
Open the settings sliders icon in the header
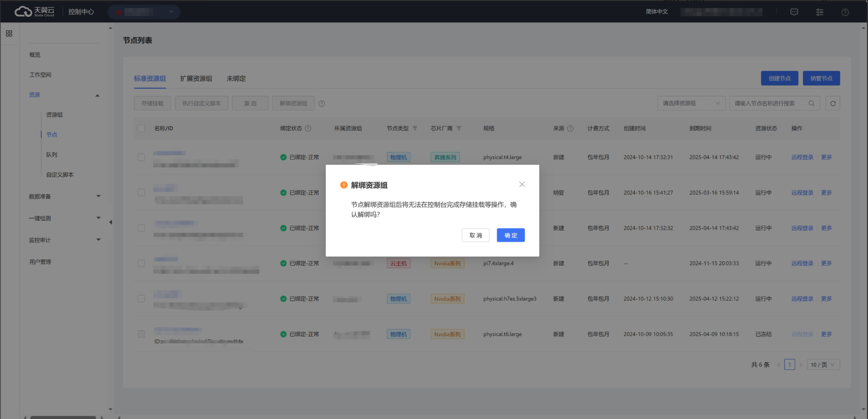[820, 12]
